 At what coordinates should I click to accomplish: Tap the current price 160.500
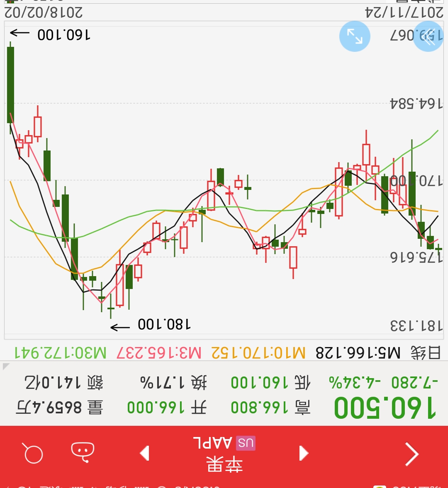[x=385, y=408]
